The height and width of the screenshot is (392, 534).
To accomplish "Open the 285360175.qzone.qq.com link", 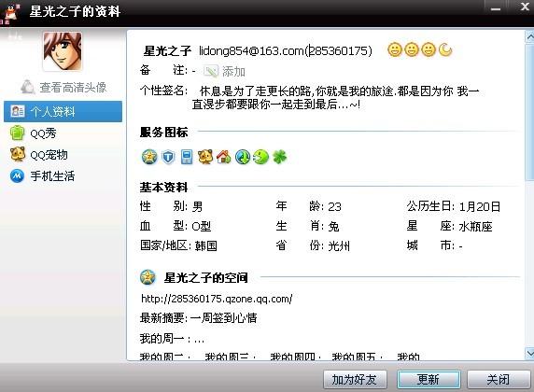I will pos(217,299).
